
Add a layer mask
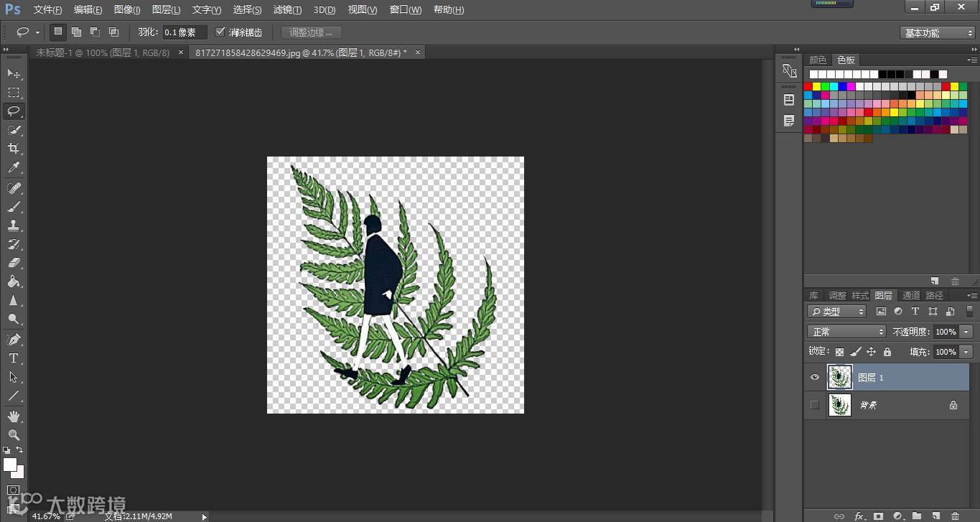point(878,516)
